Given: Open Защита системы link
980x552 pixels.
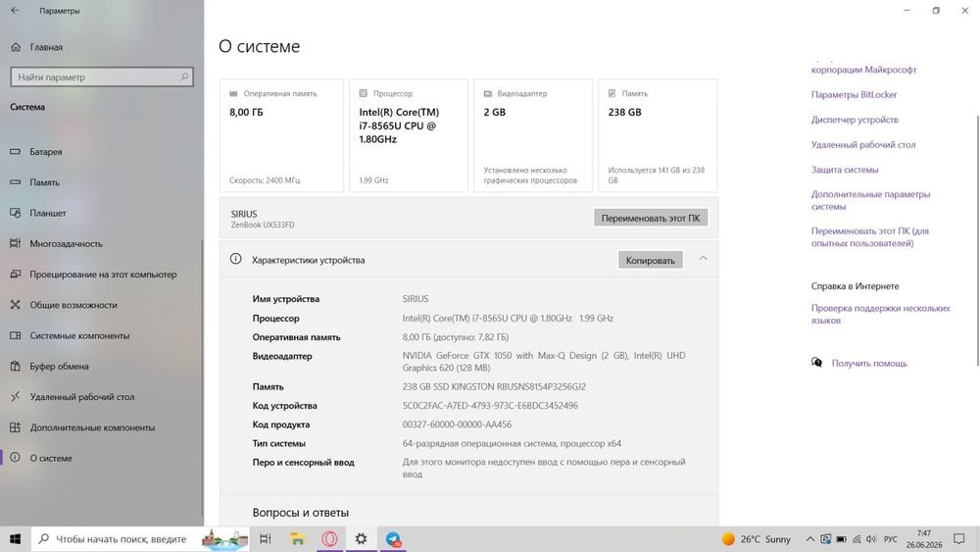Looking at the screenshot, I should 845,170.
